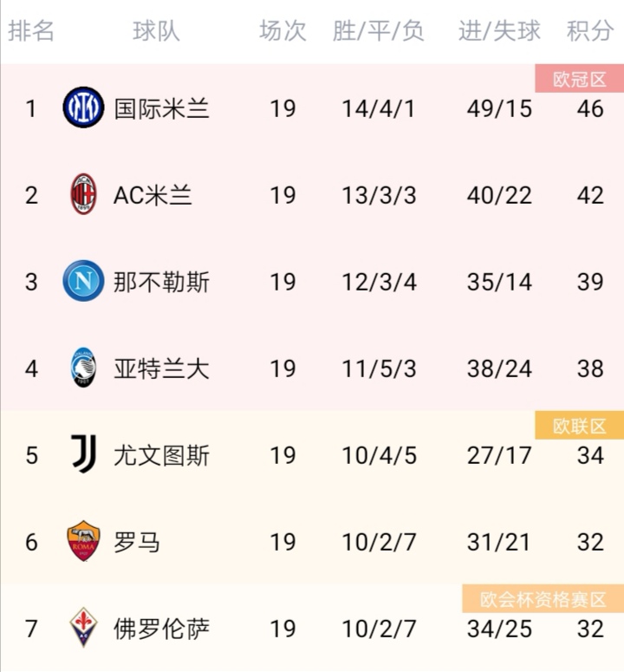Click AC米兰's 42 points value
Image resolution: width=624 pixels, height=672 pixels.
pos(590,195)
